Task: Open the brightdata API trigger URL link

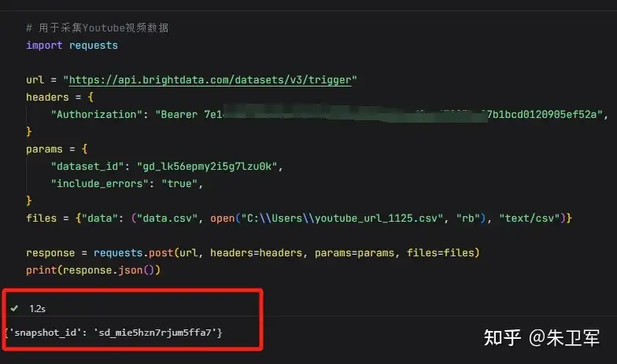Action: pos(210,80)
